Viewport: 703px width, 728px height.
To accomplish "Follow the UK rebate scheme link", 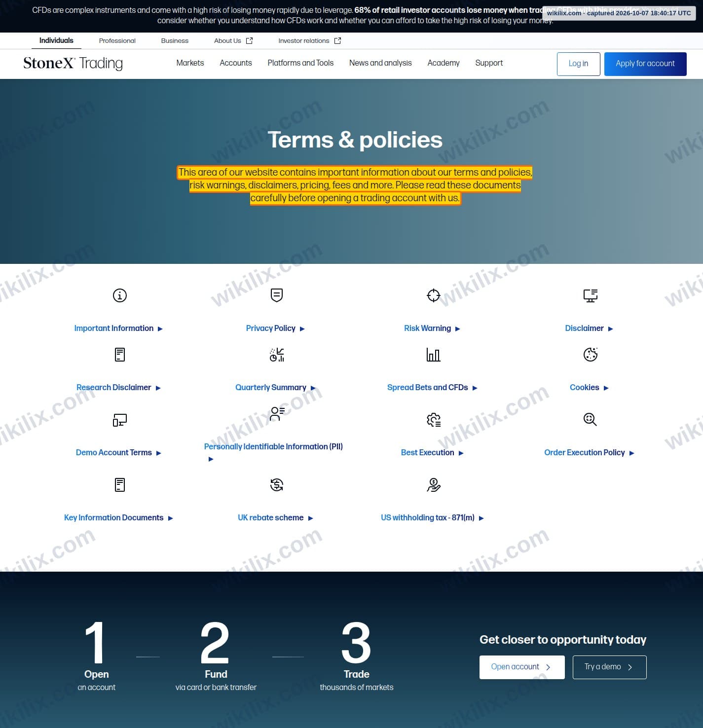I will [275, 518].
